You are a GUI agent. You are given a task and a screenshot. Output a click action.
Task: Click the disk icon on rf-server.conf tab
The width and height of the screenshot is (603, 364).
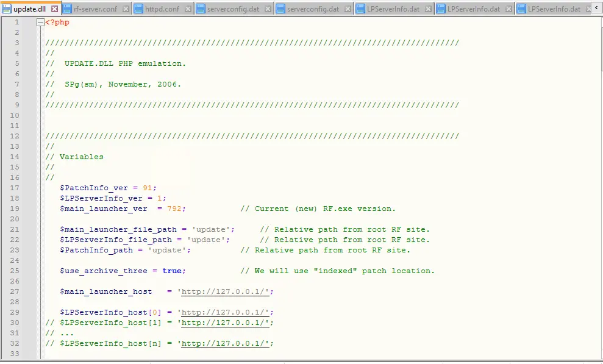coord(67,9)
